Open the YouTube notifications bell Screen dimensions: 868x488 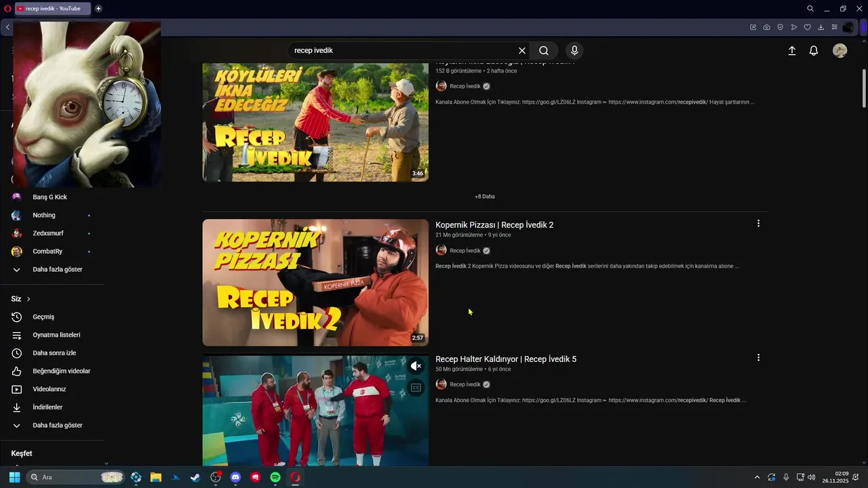click(814, 51)
